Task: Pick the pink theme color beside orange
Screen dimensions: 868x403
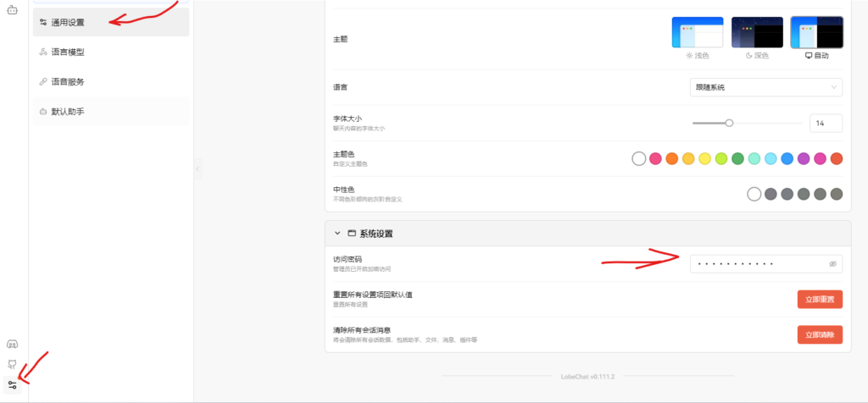Action: [x=655, y=158]
